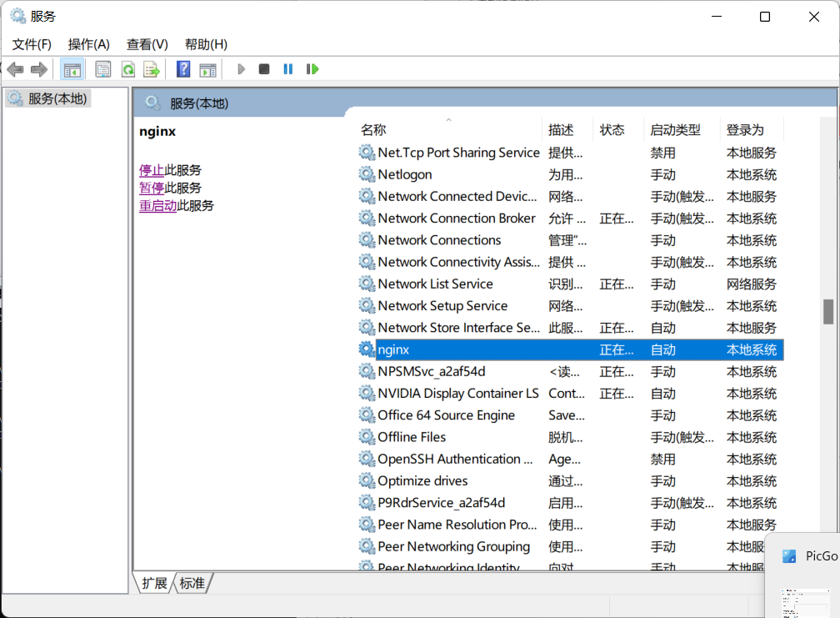The image size is (840, 618).
Task: Sort by the 启动类型 column header
Action: coord(682,130)
